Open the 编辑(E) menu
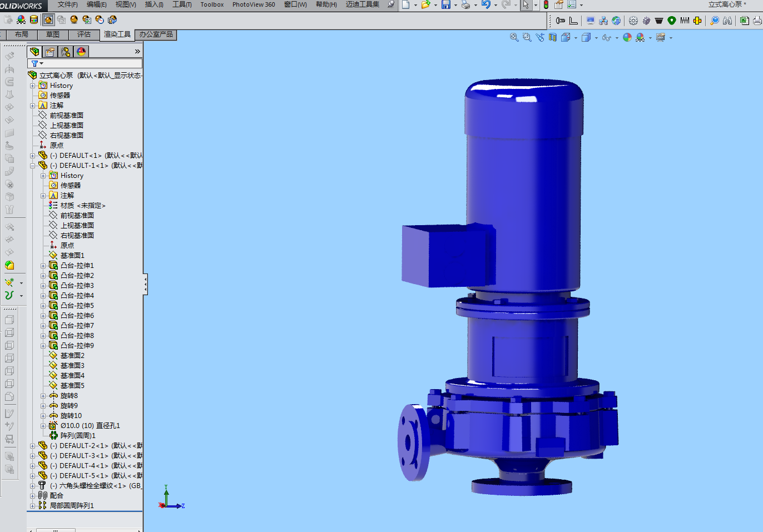The width and height of the screenshot is (763, 532). coord(97,4)
